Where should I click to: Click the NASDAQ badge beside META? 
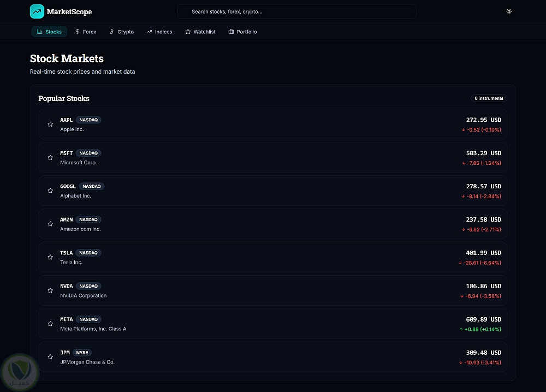point(88,319)
